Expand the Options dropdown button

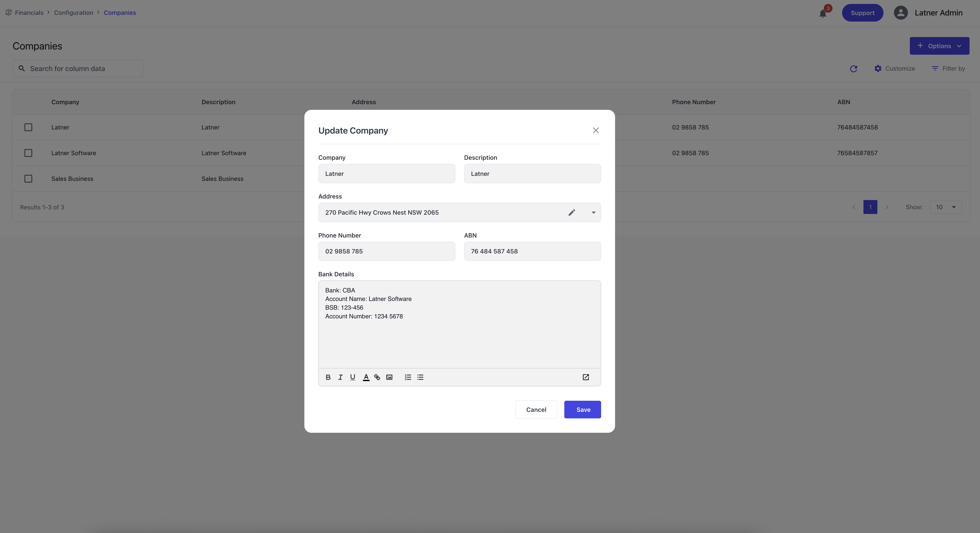939,46
